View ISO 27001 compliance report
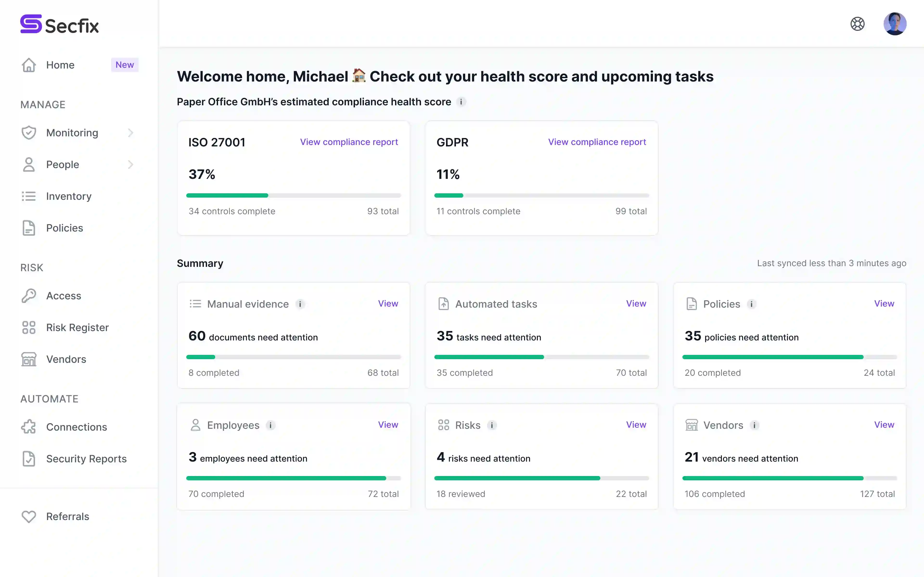Image resolution: width=924 pixels, height=577 pixels. coord(349,142)
